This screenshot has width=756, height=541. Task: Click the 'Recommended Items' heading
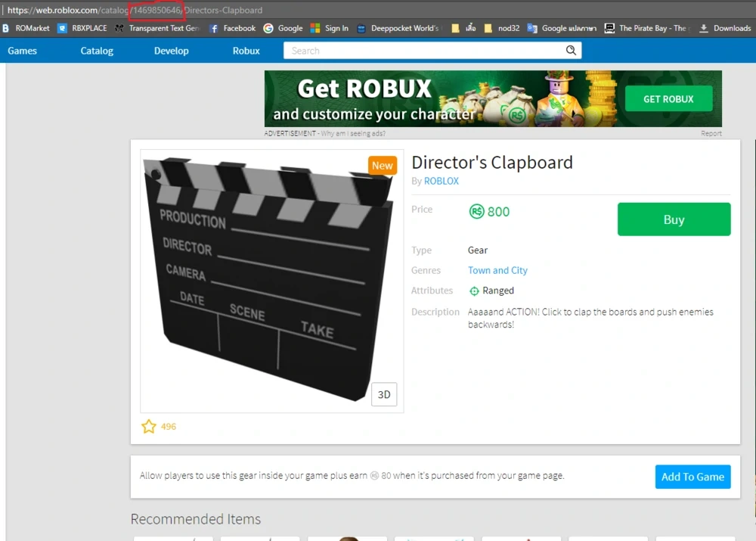pyautogui.click(x=196, y=519)
